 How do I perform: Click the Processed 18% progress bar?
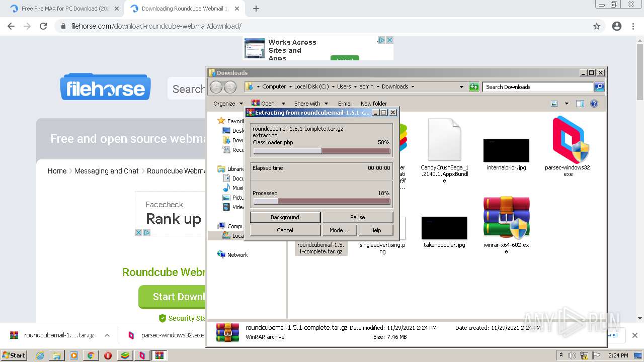(322, 201)
